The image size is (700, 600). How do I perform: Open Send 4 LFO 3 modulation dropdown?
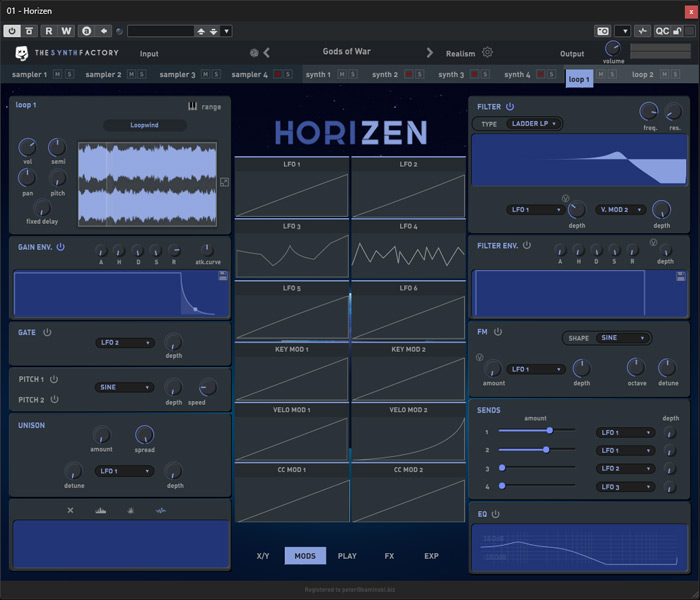625,487
